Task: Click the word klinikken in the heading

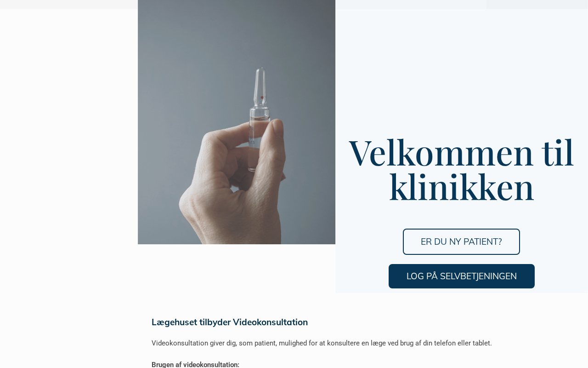Action: coord(461,187)
